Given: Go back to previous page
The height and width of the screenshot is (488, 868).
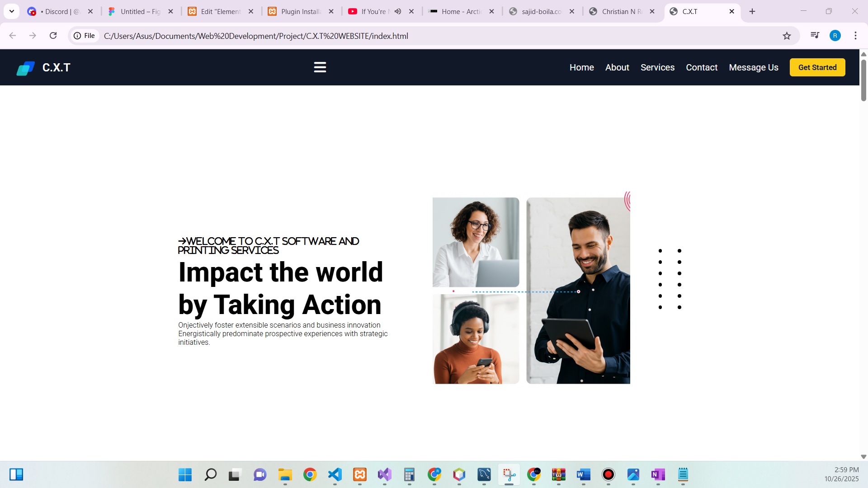Looking at the screenshot, I should [13, 36].
